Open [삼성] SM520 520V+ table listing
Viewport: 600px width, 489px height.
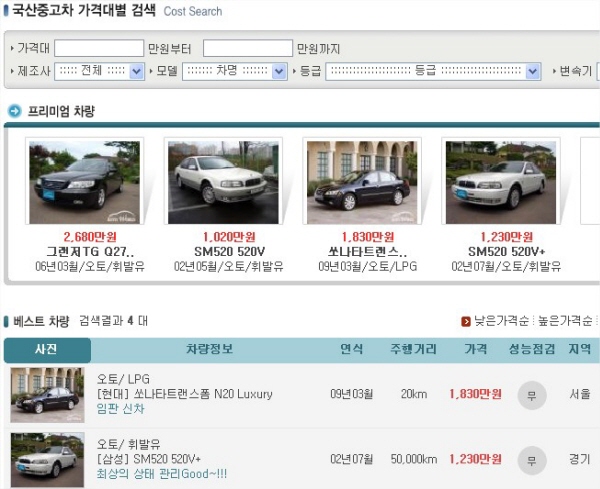pyautogui.click(x=149, y=459)
